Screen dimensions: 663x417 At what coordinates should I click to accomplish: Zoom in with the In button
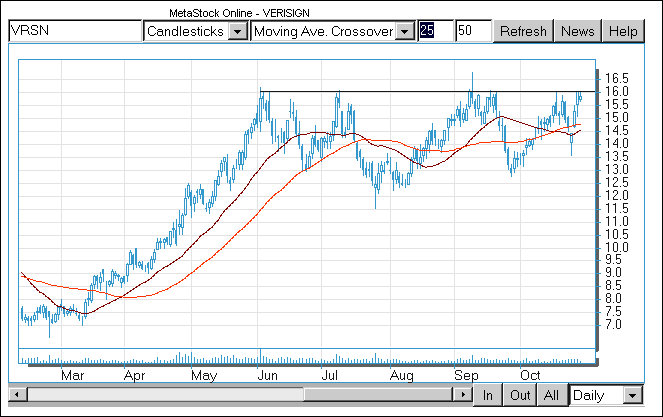488,395
